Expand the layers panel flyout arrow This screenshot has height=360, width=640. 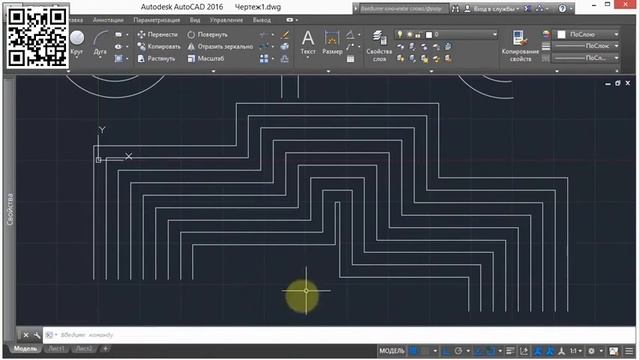coord(431,71)
